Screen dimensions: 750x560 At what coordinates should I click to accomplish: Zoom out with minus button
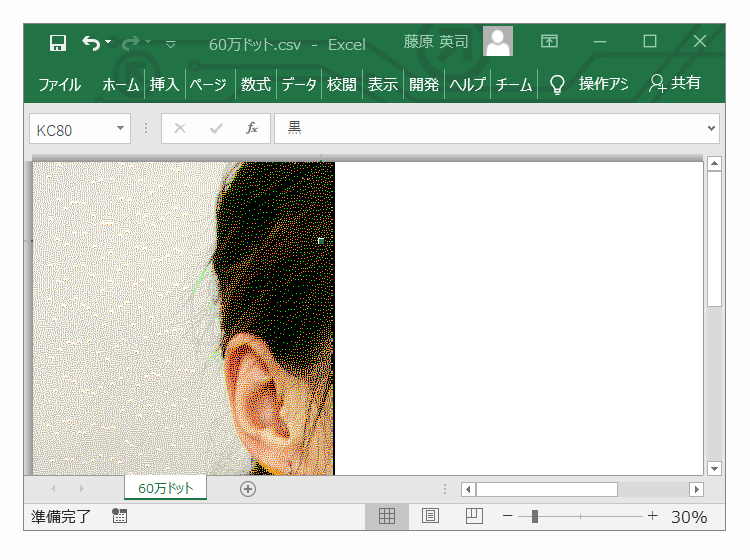point(508,516)
